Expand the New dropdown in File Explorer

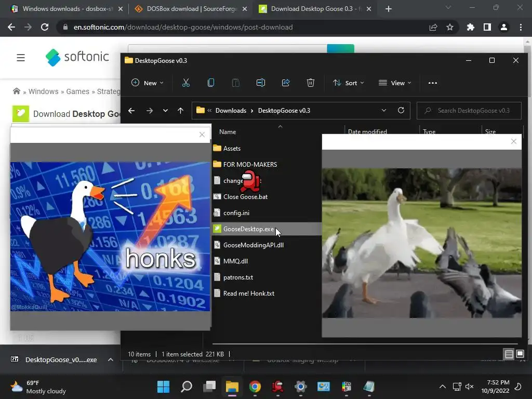[148, 83]
